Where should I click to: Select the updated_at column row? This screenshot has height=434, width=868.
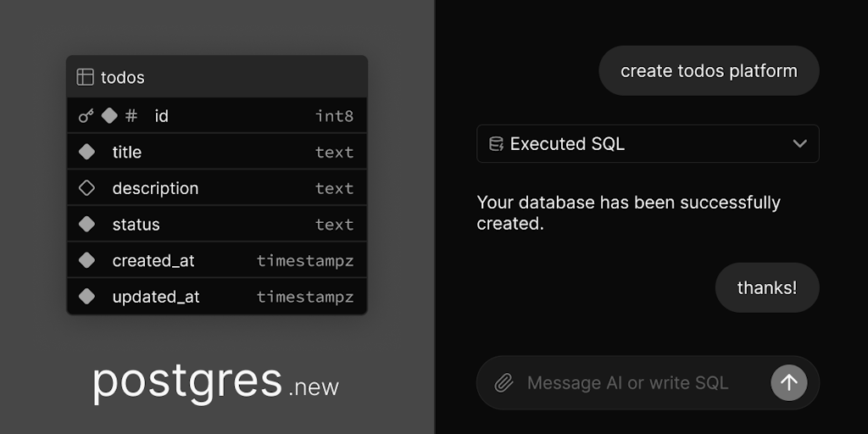click(217, 297)
